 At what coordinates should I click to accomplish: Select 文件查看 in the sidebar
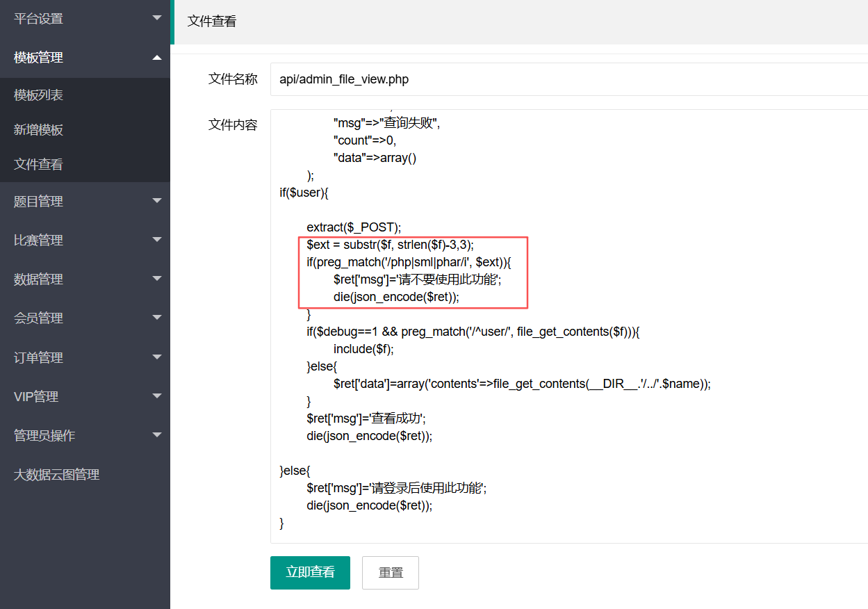39,165
